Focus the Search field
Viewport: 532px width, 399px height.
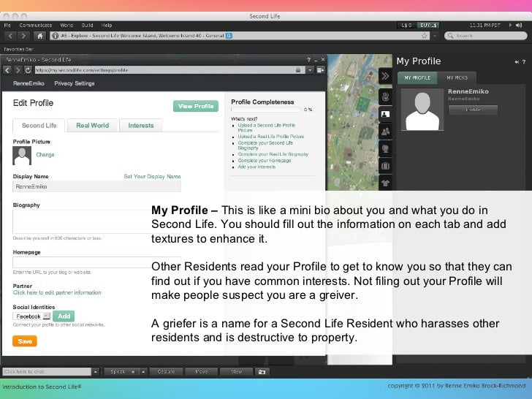click(485, 36)
